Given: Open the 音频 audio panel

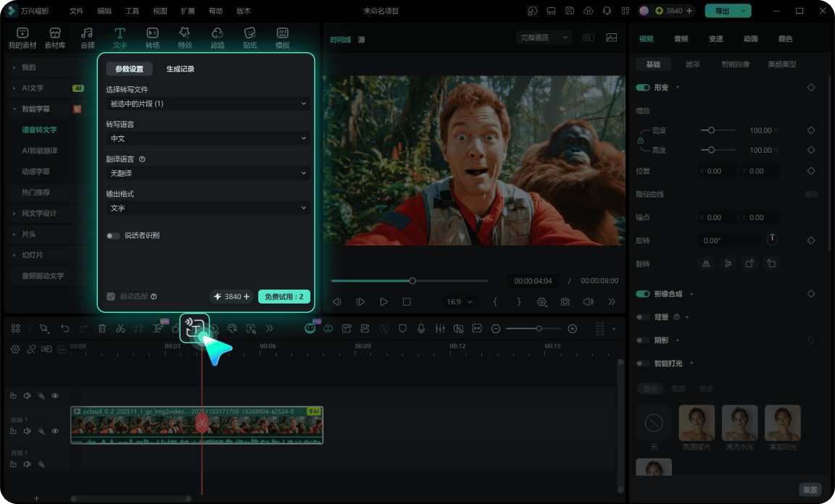Looking at the screenshot, I should click(x=87, y=38).
